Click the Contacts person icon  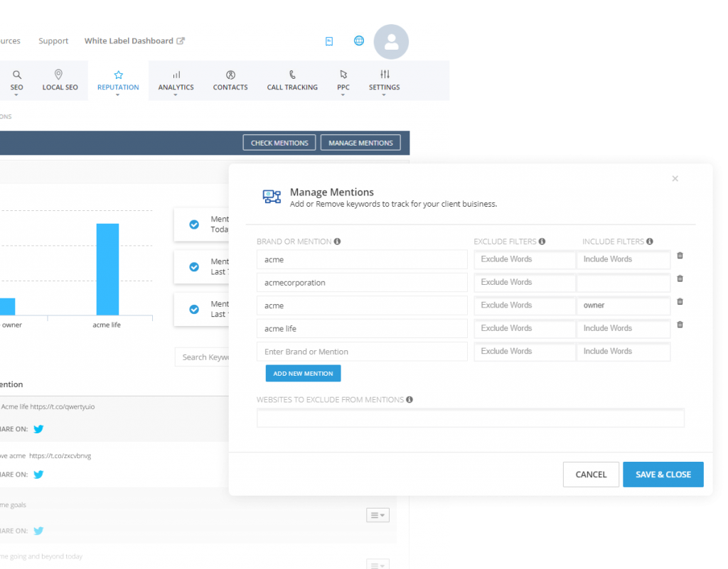pos(231,75)
